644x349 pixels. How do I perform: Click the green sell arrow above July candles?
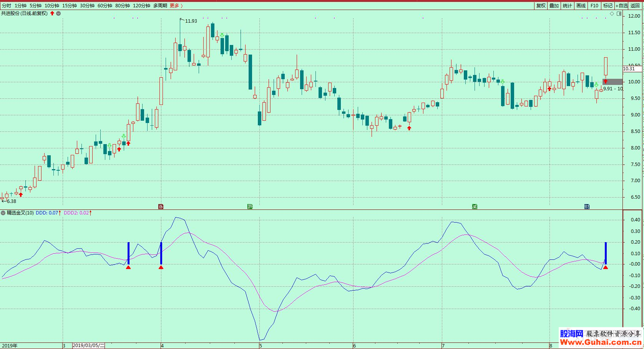click(x=503, y=82)
